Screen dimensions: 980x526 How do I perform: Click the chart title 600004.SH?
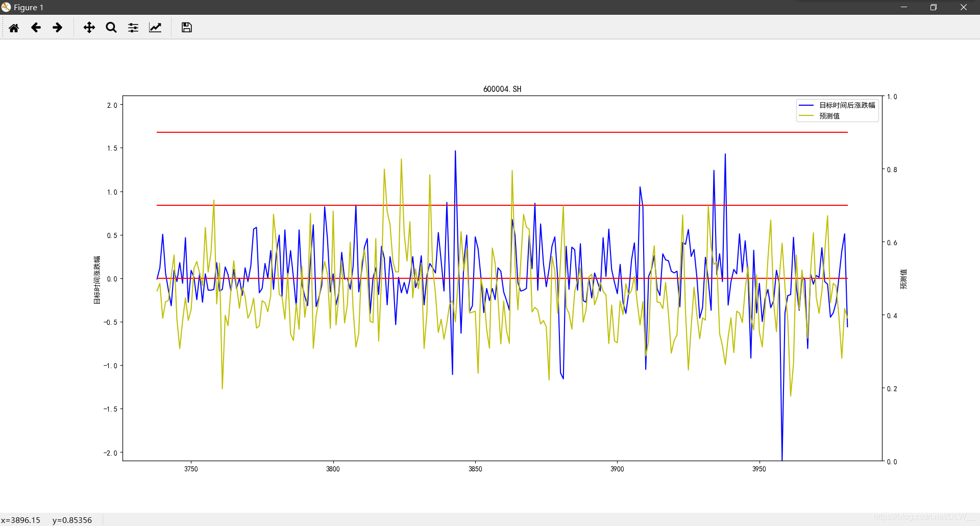coord(502,89)
